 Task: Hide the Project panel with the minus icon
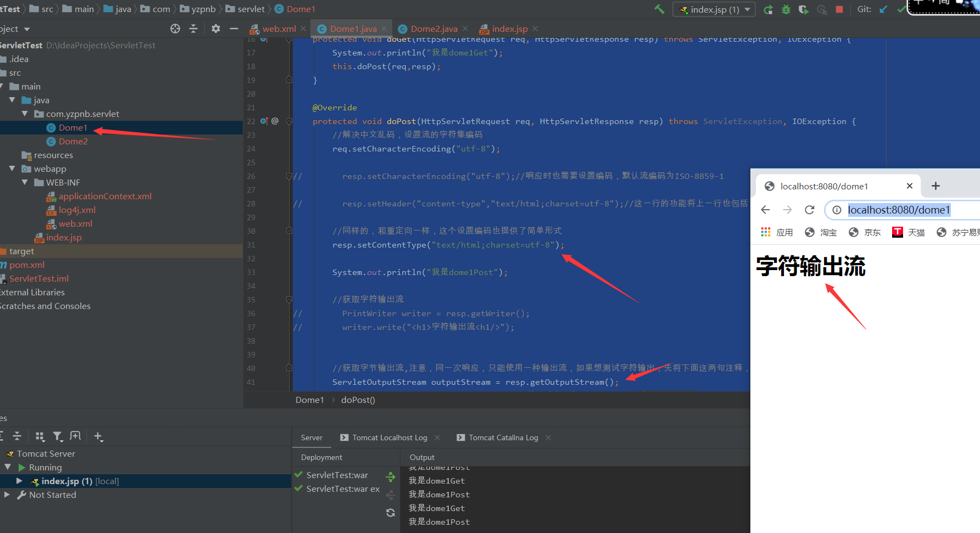click(234, 29)
